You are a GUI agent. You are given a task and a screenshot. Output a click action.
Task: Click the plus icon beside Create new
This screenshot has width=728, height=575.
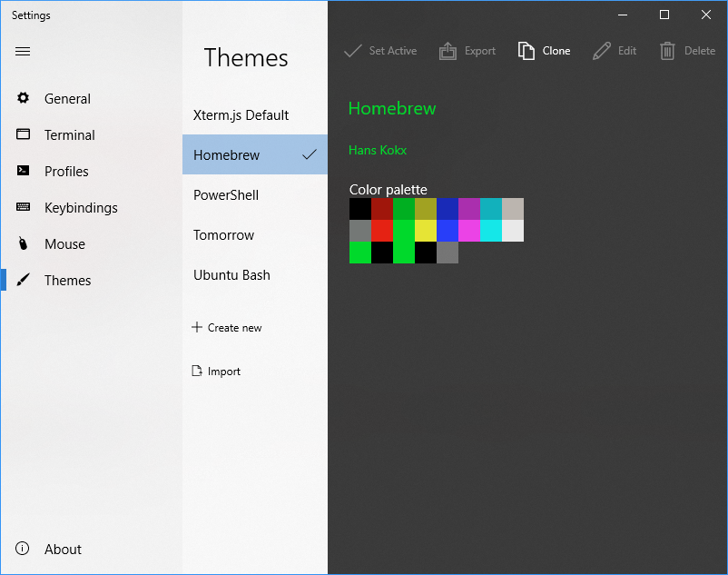pyautogui.click(x=197, y=327)
